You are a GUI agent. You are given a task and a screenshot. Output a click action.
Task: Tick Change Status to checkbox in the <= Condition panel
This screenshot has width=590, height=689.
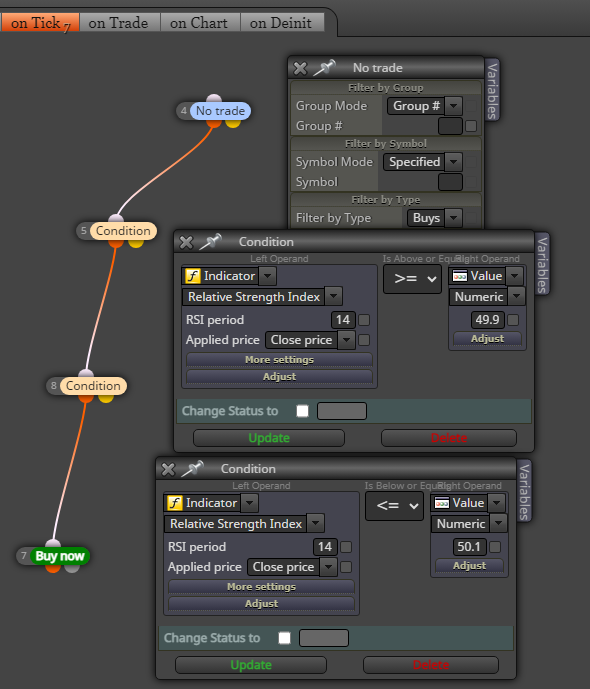[284, 638]
